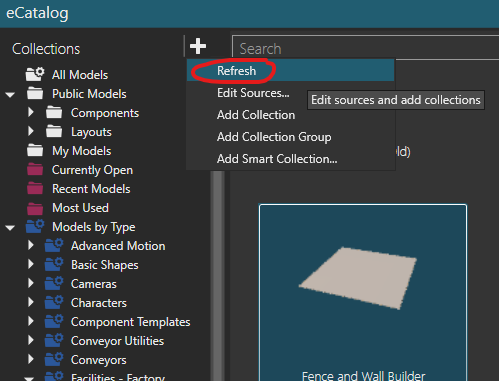Click the Advanced Motion smart-folder icon
Screen dimensions: 499x381
[x=54, y=245]
